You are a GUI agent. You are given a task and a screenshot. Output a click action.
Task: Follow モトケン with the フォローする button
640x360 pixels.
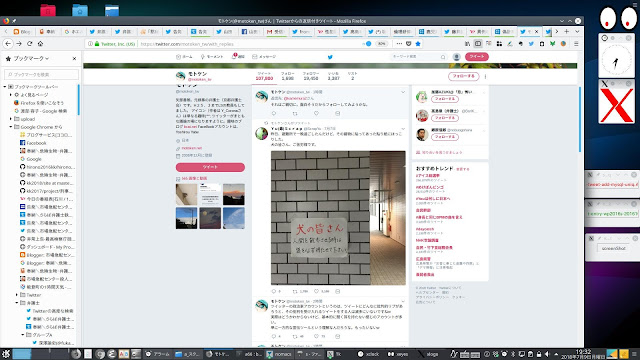pyautogui.click(x=463, y=76)
